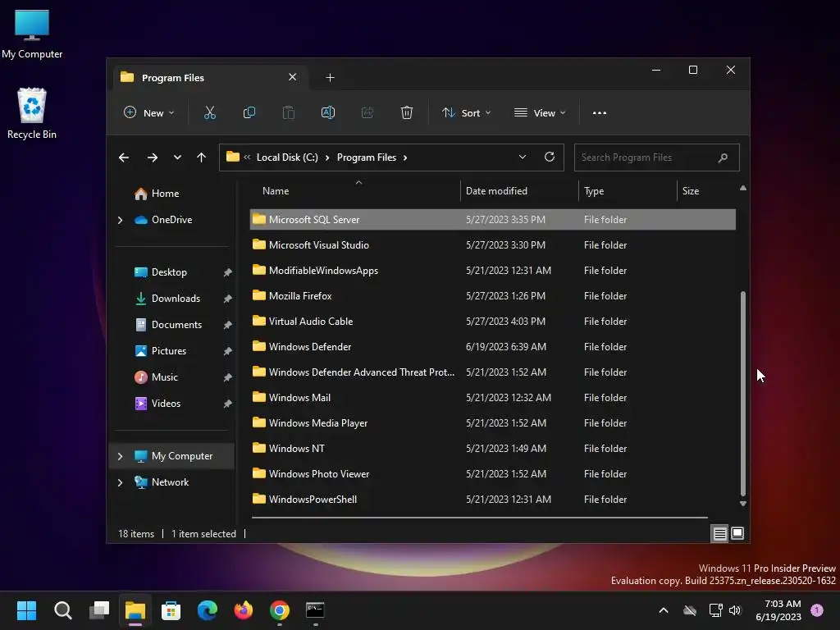840x630 pixels.
Task: Expand OneDrive in navigation pane
Action: coord(120,220)
